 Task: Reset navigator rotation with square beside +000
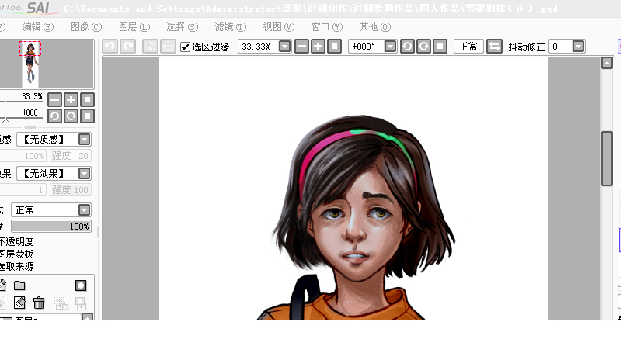coord(87,116)
